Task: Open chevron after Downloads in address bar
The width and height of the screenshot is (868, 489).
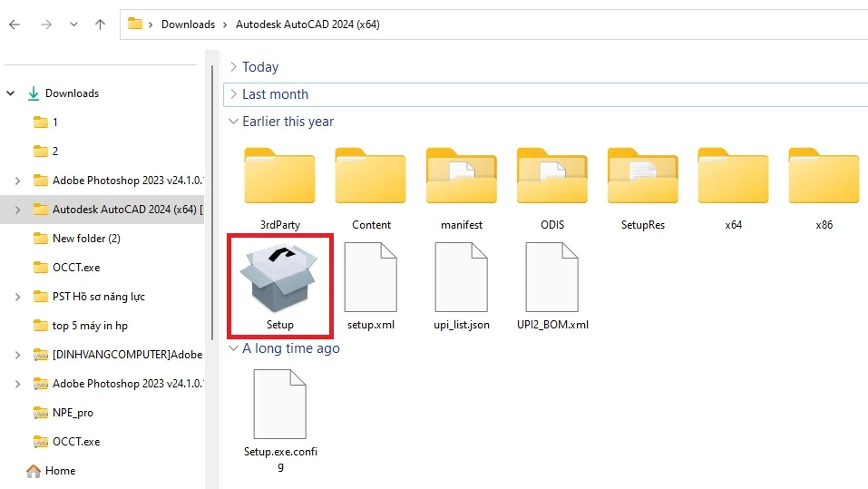Action: 225,24
